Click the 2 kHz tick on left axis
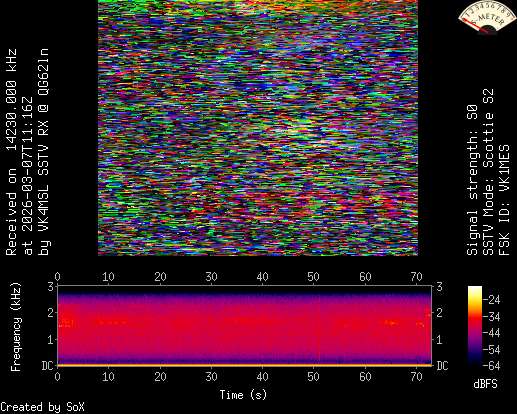Image resolution: width=517 pixels, height=414 pixels. 51,313
